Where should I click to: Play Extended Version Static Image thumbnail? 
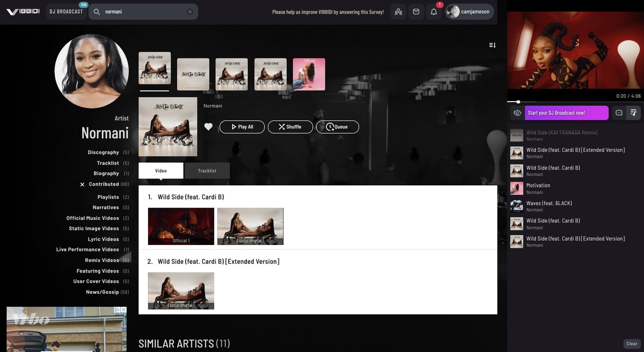point(181,291)
